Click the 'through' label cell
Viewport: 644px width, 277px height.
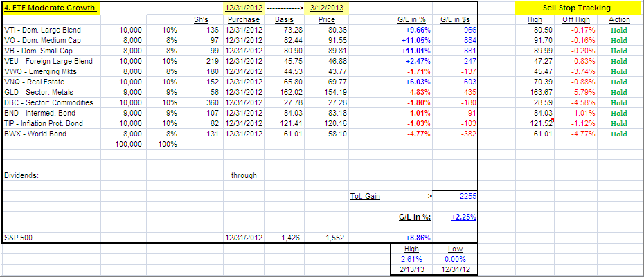pos(244,175)
